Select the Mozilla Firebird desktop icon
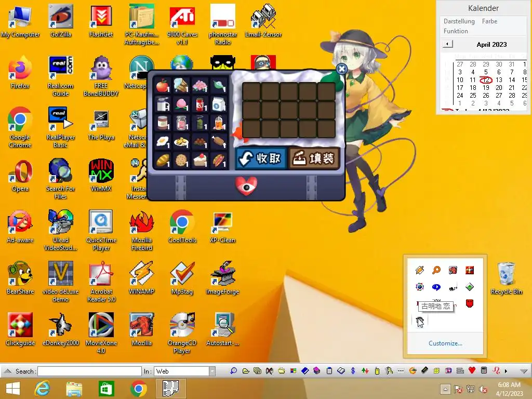This screenshot has width=532, height=399. click(141, 231)
